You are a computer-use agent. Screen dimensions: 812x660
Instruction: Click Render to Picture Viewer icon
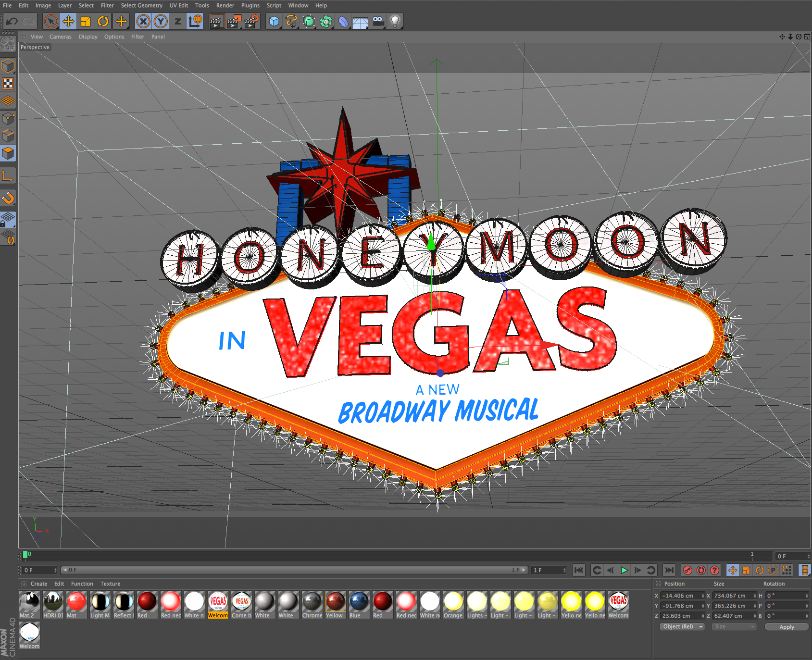(234, 21)
